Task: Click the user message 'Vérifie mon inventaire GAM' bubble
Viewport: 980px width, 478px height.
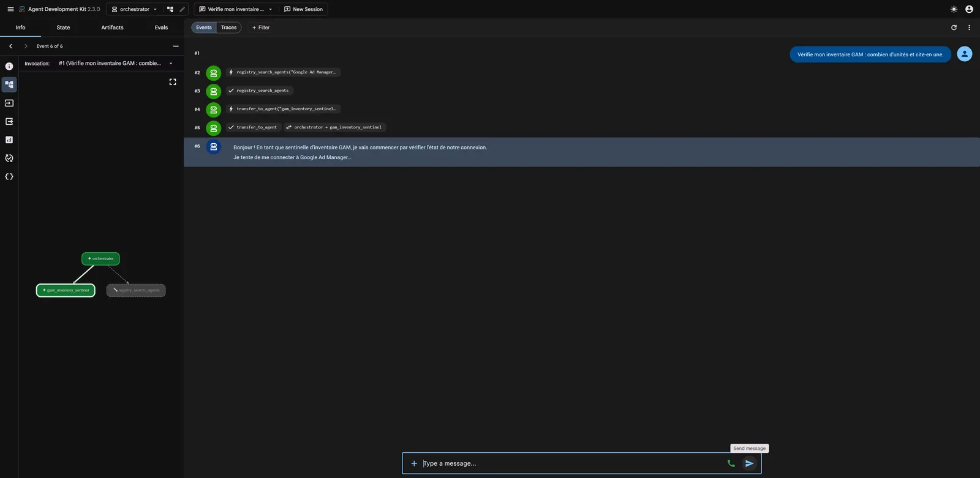Action: tap(870, 54)
